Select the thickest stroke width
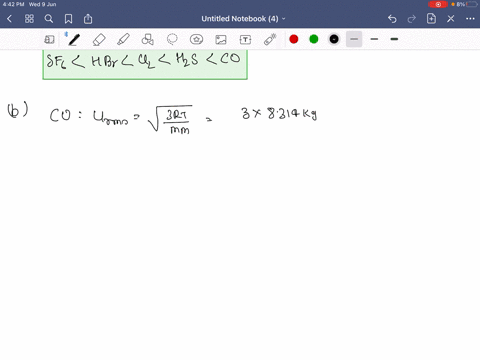The height and width of the screenshot is (360, 480). (x=394, y=39)
